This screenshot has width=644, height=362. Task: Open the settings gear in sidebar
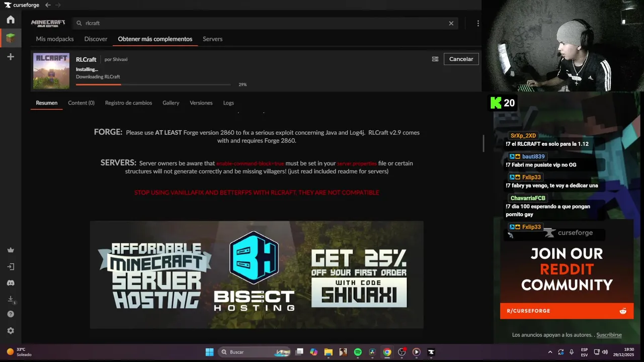[11, 331]
